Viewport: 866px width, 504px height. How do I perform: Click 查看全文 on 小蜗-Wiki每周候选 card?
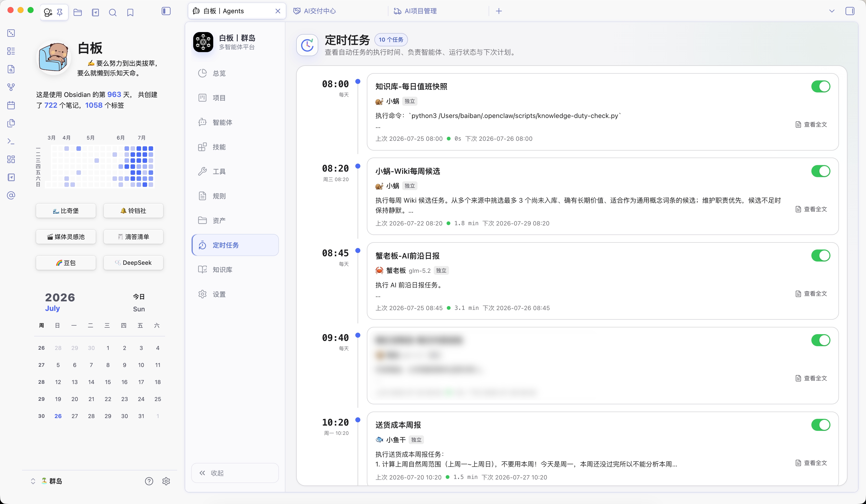(811, 209)
